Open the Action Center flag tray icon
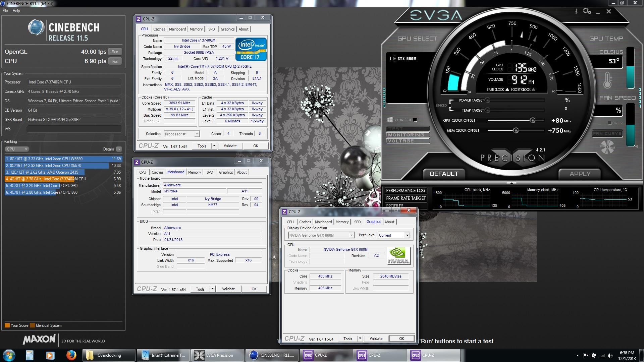 tap(586, 356)
